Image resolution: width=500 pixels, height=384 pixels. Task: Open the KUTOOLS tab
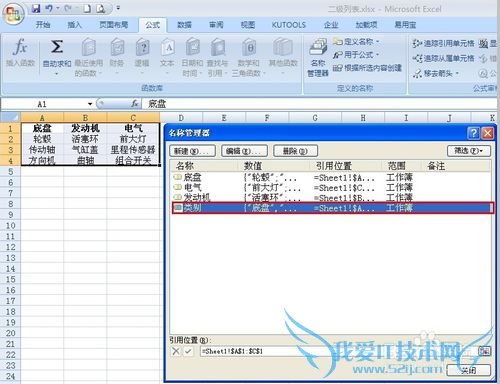coord(289,25)
